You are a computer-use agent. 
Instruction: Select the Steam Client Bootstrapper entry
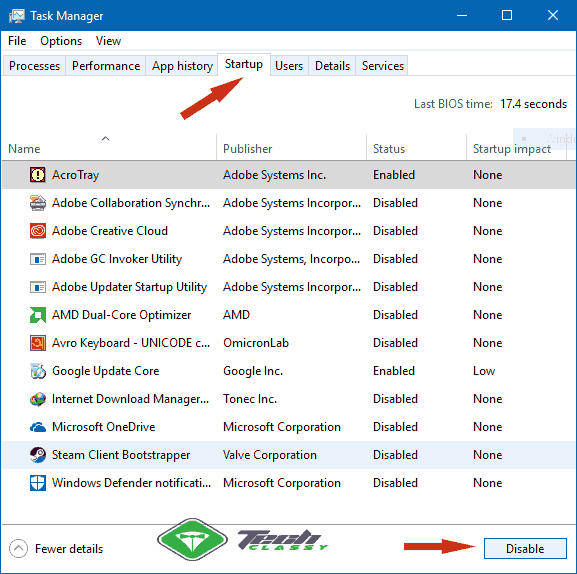coord(288,455)
